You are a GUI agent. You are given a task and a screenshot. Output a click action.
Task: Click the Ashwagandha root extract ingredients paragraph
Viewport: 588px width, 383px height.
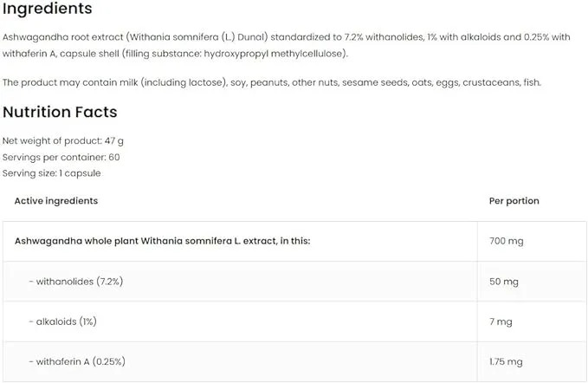point(286,45)
